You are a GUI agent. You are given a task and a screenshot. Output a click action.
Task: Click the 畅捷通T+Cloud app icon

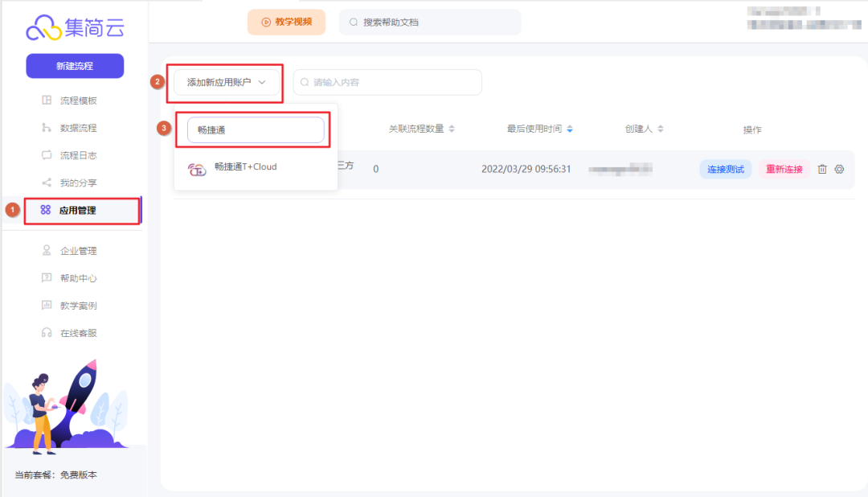coord(197,169)
